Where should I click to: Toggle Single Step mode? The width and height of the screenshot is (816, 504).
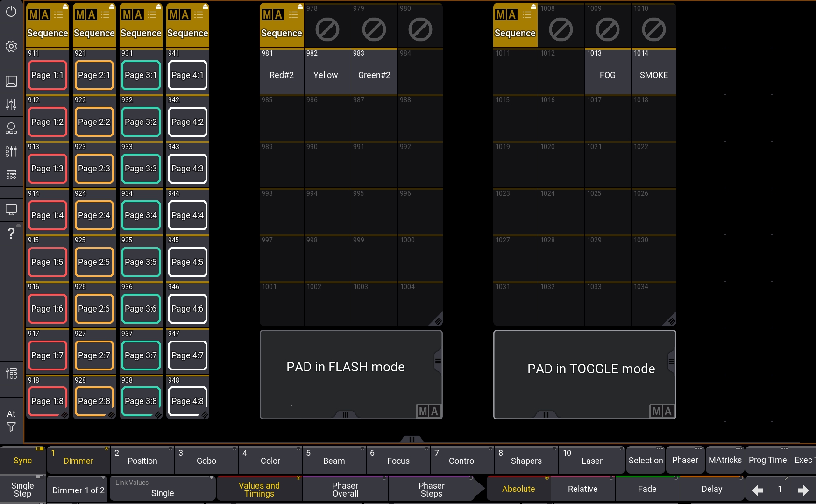coord(22,488)
